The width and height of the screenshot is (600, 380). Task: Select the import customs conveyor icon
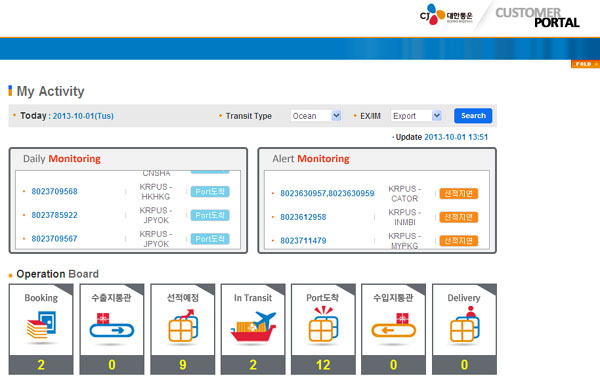(393, 325)
